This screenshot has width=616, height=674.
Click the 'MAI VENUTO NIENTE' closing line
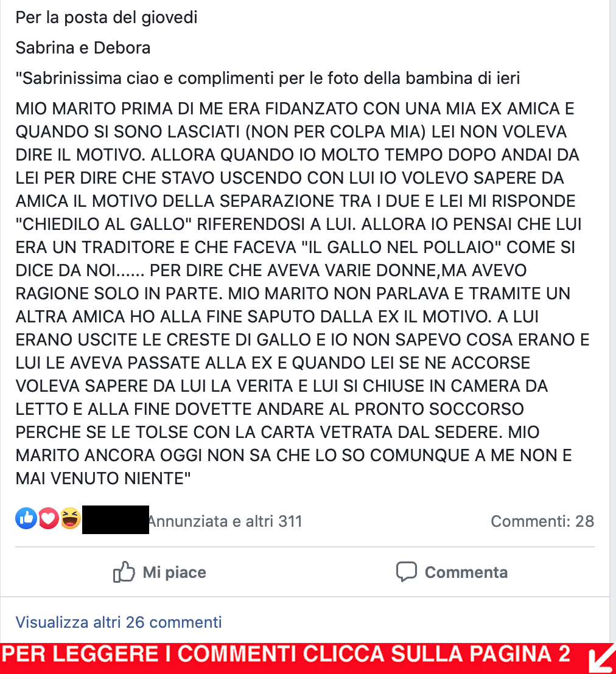(103, 478)
